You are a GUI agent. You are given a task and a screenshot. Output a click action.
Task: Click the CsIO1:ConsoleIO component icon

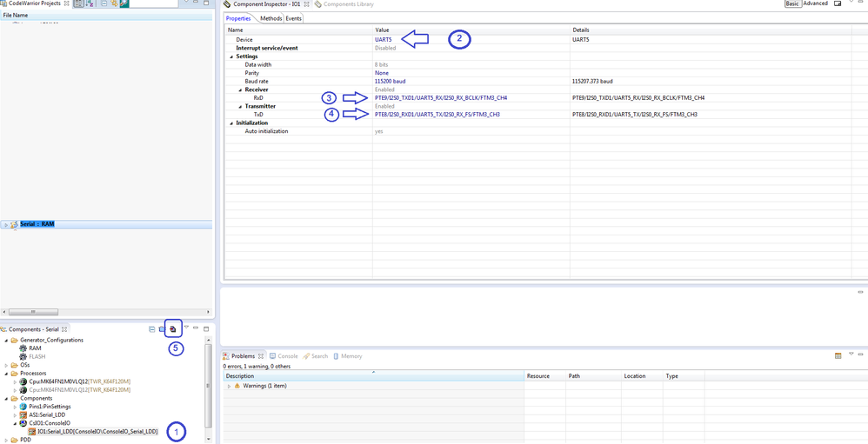click(23, 423)
